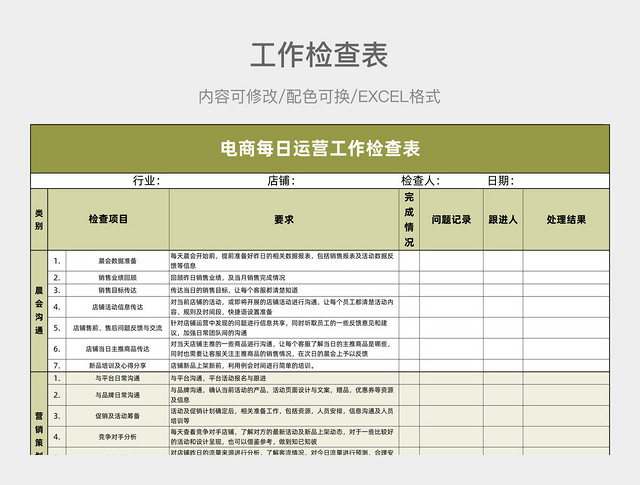
Task: Select the '跟进人' column header
Action: coord(503,220)
